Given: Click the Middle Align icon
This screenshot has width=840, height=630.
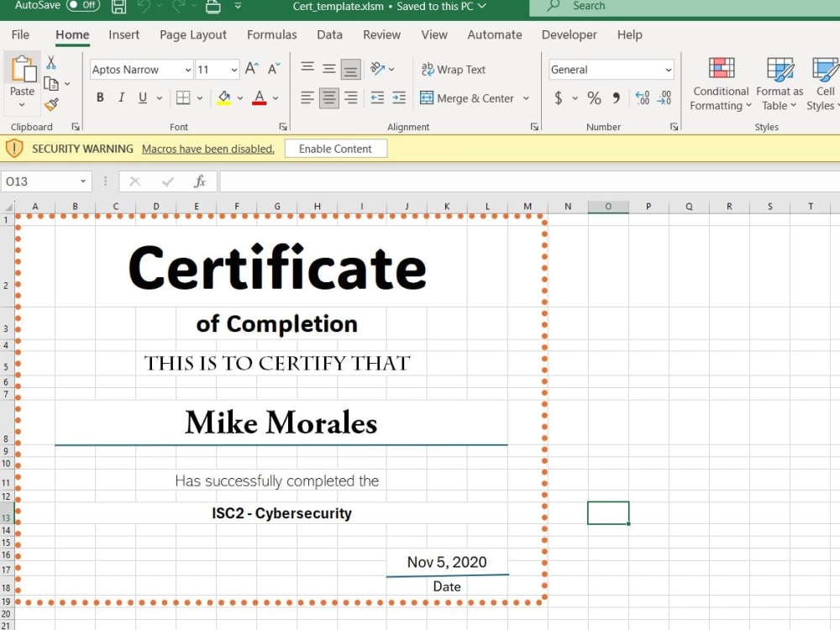Looking at the screenshot, I should pos(329,69).
